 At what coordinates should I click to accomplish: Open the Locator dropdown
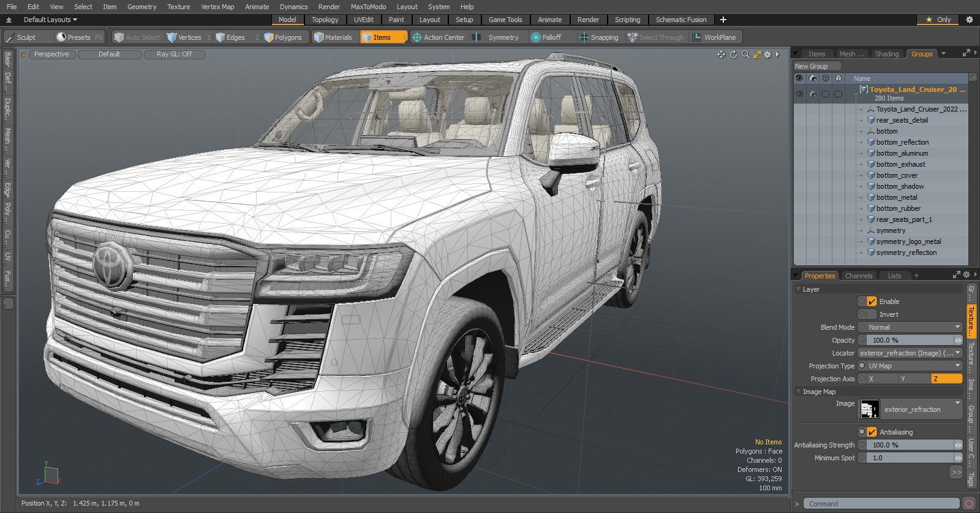coord(910,353)
